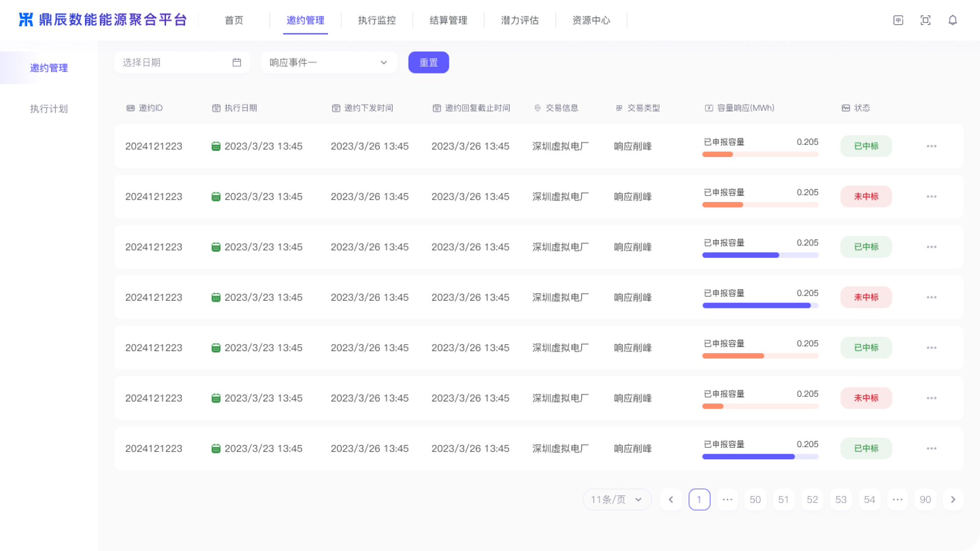Open more options for first table row

point(931,146)
